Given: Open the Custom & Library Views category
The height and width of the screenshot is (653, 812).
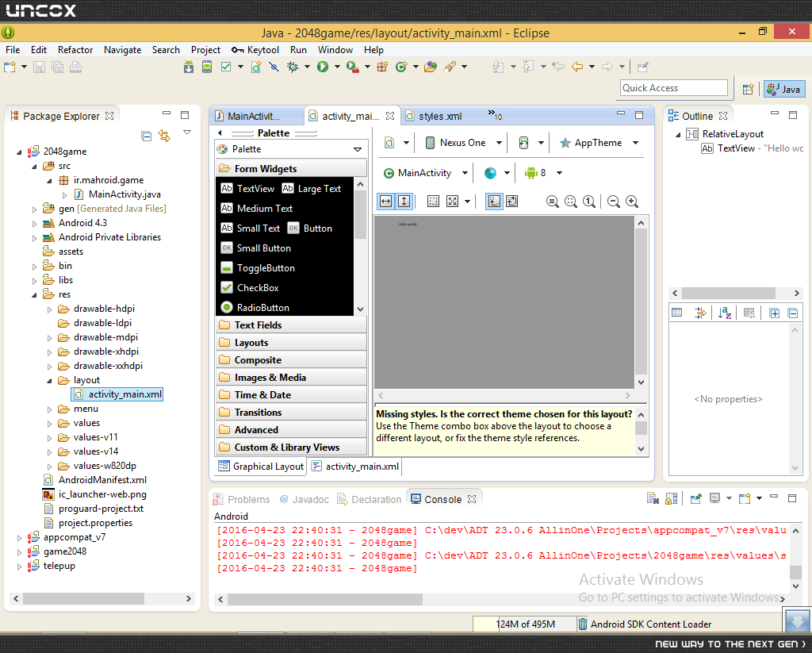Looking at the screenshot, I should 291,447.
